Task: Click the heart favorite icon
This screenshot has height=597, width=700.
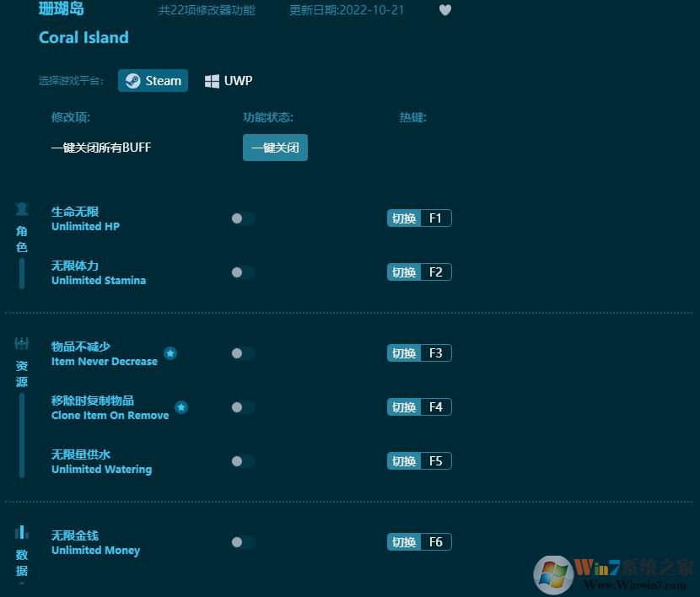Action: (445, 10)
